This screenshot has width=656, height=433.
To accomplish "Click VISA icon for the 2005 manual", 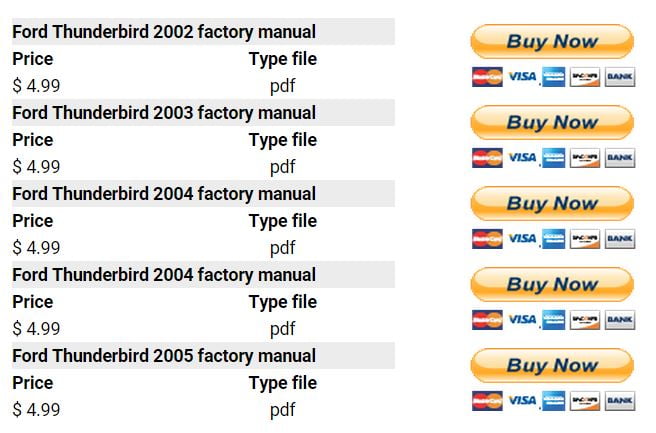I will point(521,401).
